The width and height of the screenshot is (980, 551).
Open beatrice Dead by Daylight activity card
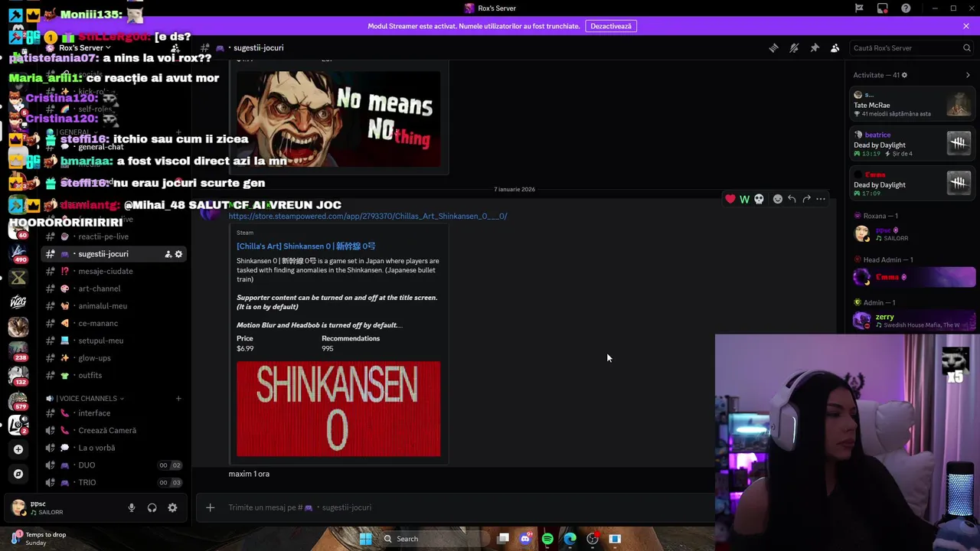[913, 143]
